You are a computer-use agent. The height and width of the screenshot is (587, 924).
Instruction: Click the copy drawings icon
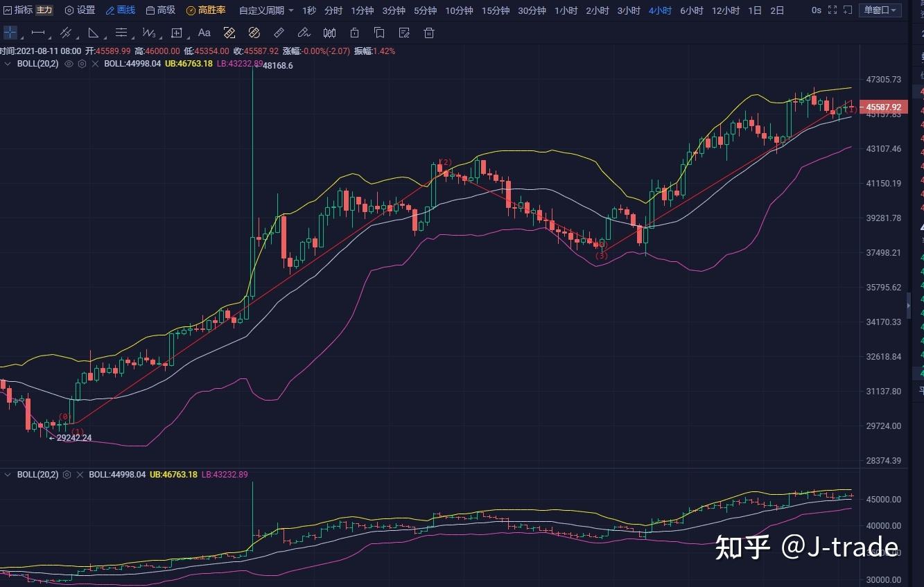pyautogui.click(x=379, y=33)
